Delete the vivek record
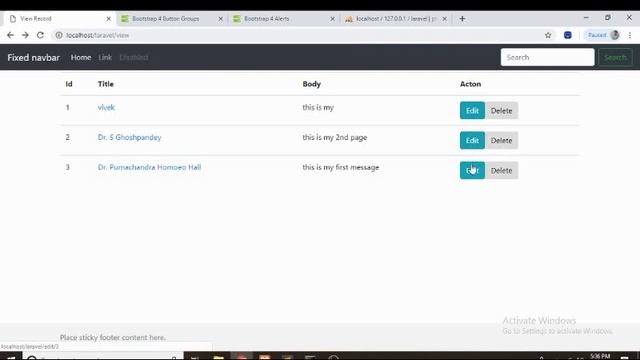Viewport: 640px width, 360px height. (x=501, y=111)
